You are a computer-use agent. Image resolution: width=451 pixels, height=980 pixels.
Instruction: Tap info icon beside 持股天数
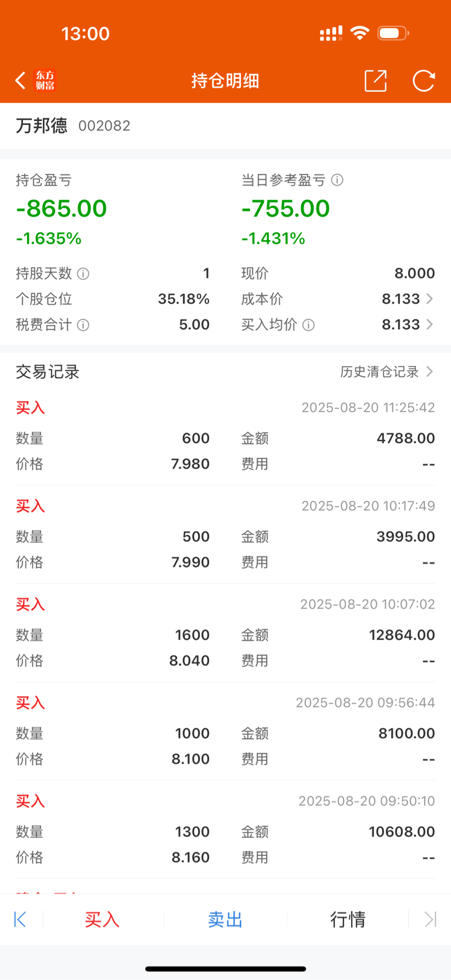[83, 274]
